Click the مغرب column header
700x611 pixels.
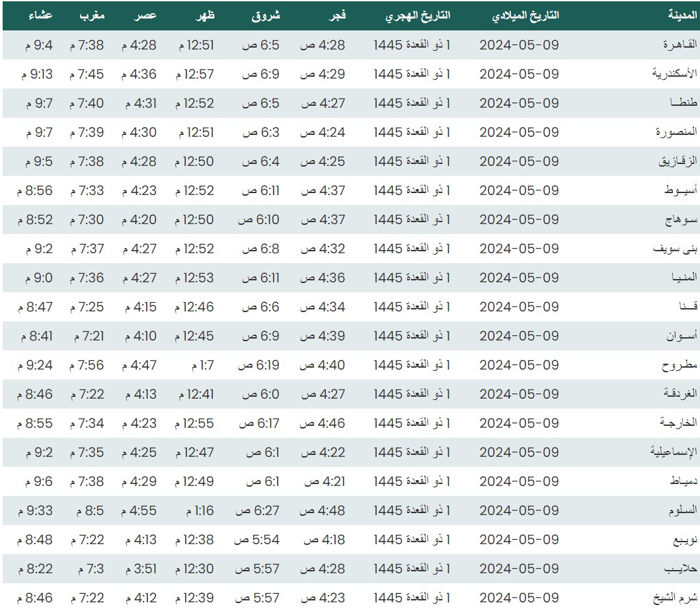(93, 15)
